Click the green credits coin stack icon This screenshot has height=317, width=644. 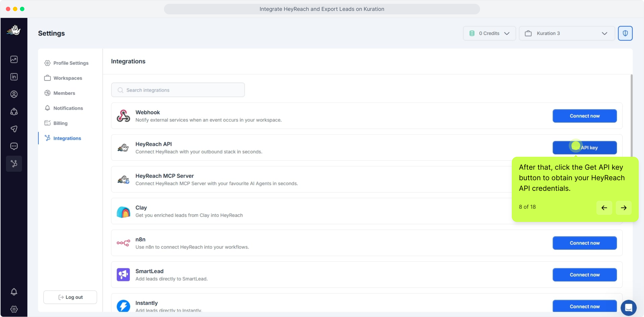[472, 33]
